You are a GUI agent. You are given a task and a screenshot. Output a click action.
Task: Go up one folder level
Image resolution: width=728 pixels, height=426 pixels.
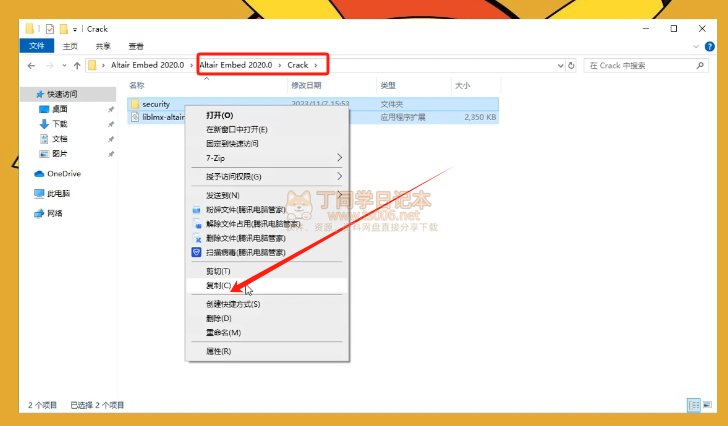coord(77,65)
